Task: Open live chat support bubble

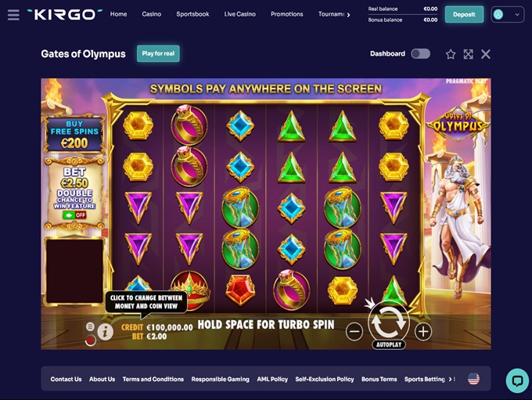Action: coord(517,380)
